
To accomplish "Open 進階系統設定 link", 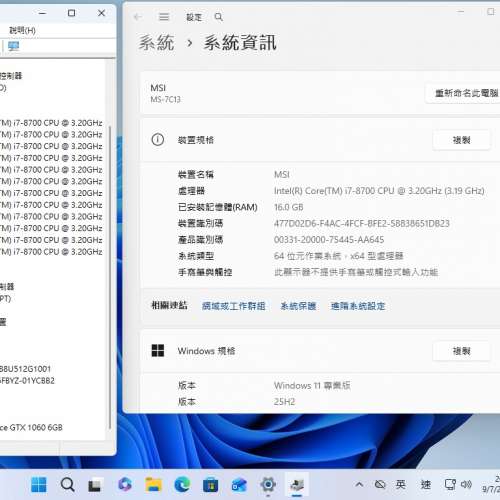I will 358,306.
